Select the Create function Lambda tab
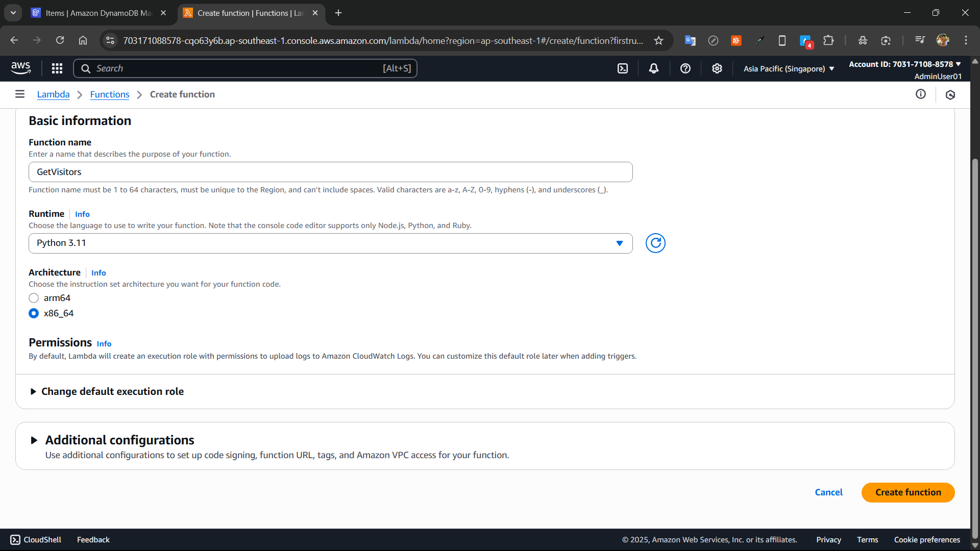Image resolution: width=980 pixels, height=551 pixels. click(x=251, y=13)
